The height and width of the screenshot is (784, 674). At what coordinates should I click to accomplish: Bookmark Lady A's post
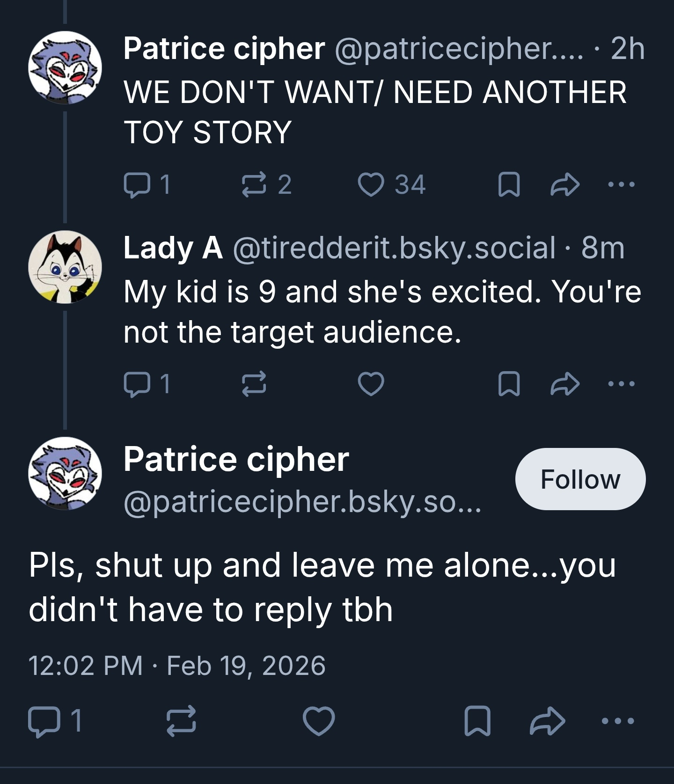pos(509,384)
